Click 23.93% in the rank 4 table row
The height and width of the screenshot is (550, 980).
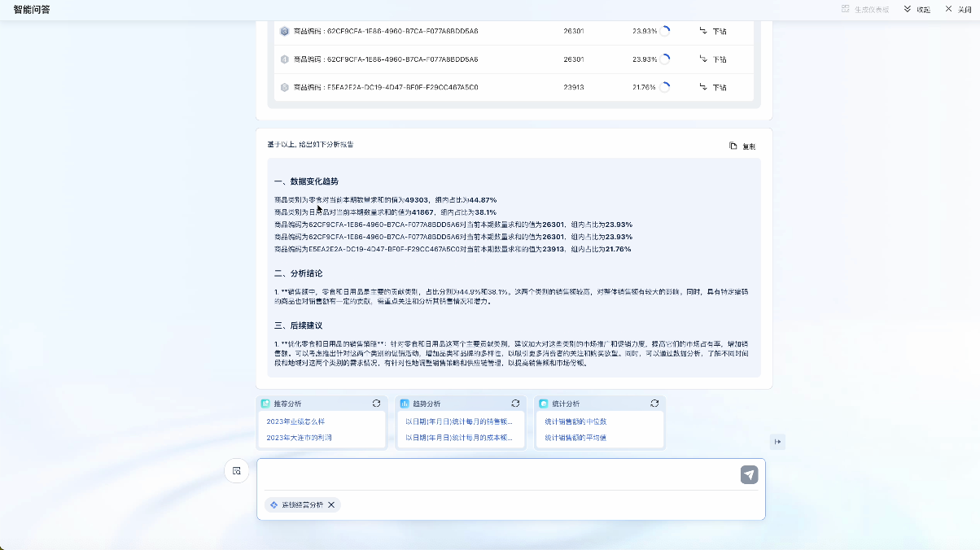tap(644, 59)
